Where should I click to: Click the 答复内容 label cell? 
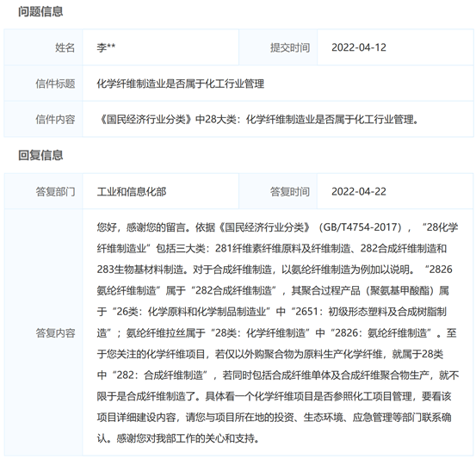43,332
